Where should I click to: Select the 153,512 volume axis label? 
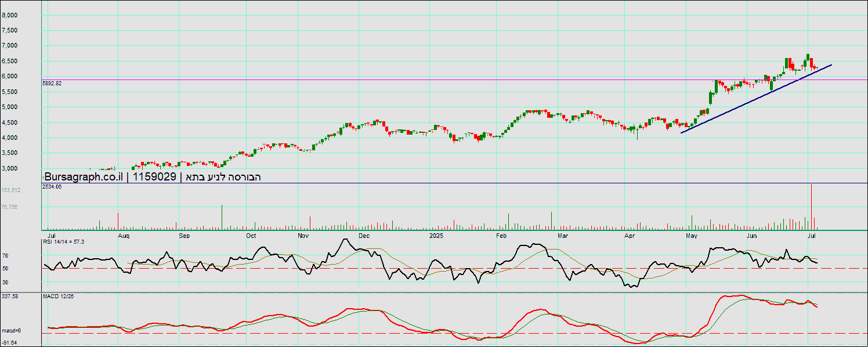(11, 190)
